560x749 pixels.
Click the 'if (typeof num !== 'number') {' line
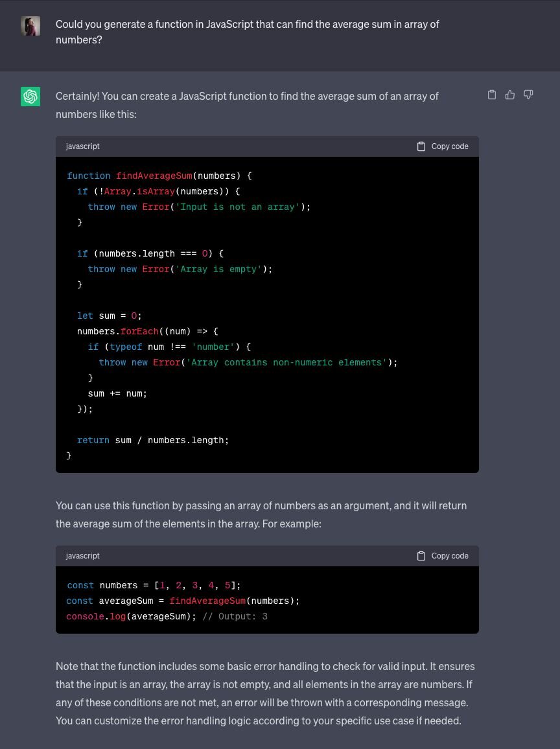tap(169, 347)
